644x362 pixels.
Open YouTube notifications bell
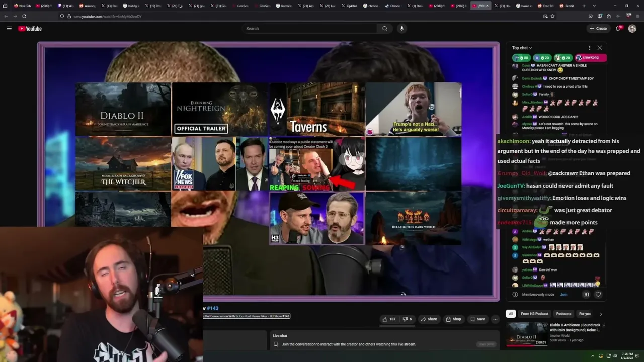618,29
